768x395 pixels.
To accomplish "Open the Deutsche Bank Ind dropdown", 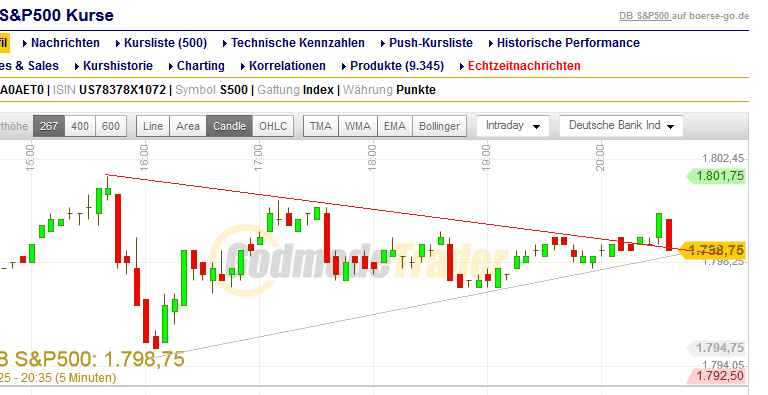I will tap(621, 126).
